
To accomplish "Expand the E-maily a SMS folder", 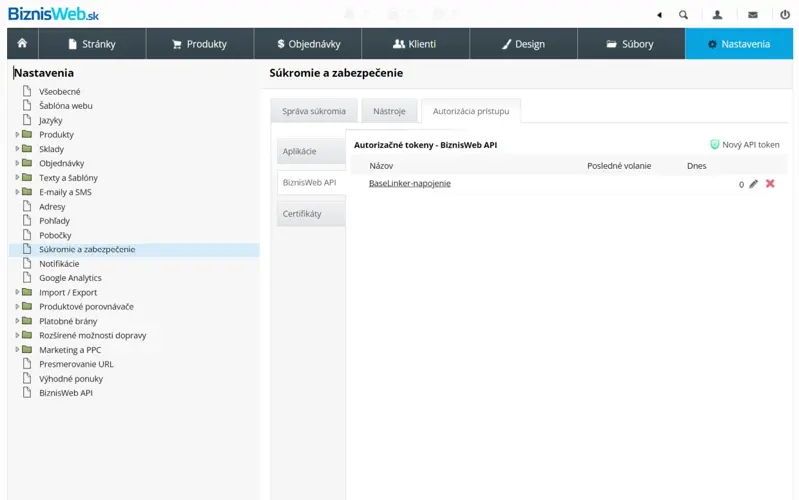I will 17,192.
